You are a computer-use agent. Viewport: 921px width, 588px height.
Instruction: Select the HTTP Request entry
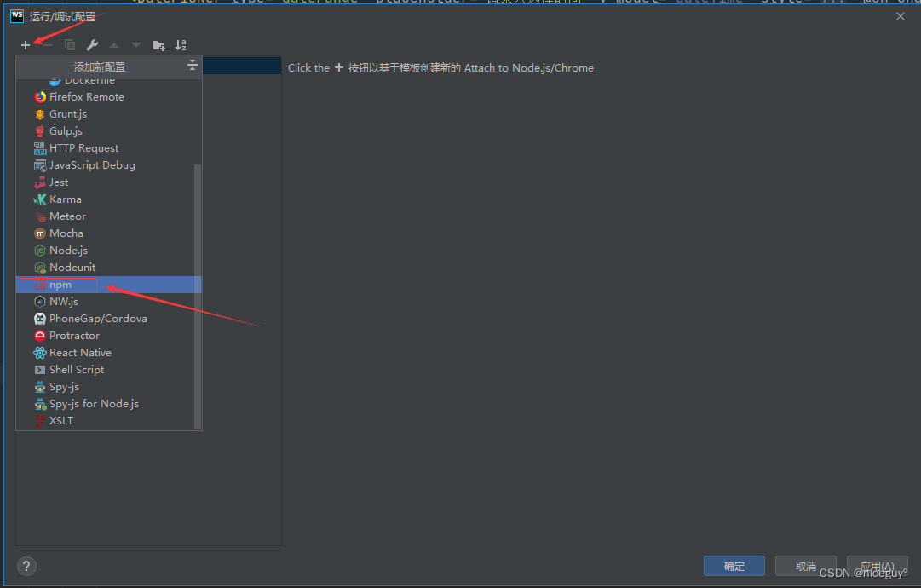click(109, 148)
